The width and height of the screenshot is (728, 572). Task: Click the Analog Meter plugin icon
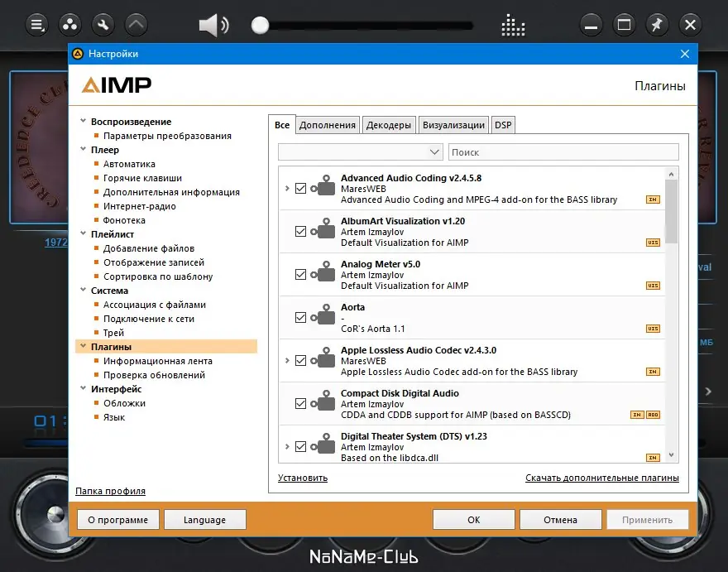pos(323,272)
